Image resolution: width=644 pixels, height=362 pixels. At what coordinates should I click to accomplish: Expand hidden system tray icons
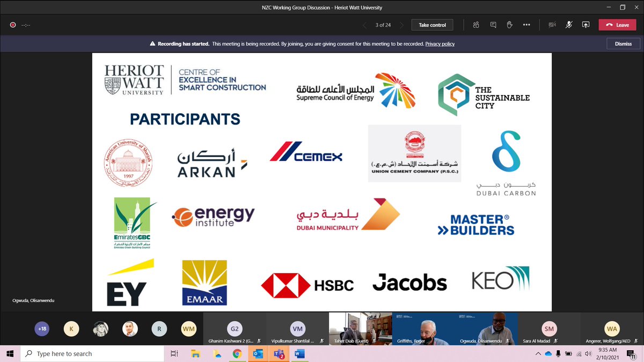coord(538,353)
